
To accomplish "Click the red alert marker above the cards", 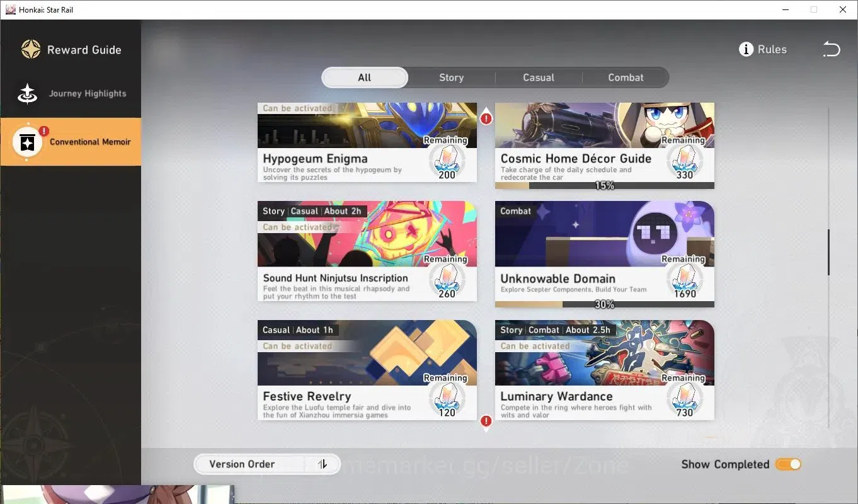I will [x=486, y=118].
